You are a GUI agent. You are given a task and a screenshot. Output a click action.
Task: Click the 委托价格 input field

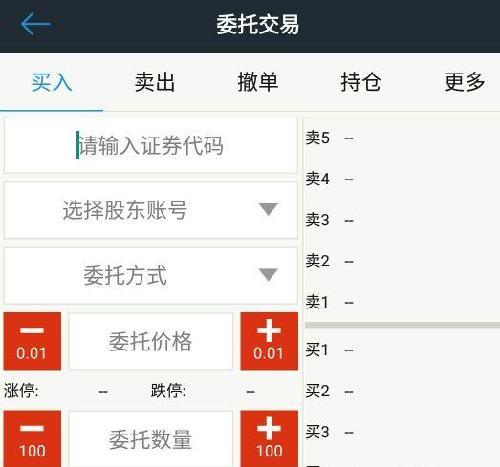[151, 341]
